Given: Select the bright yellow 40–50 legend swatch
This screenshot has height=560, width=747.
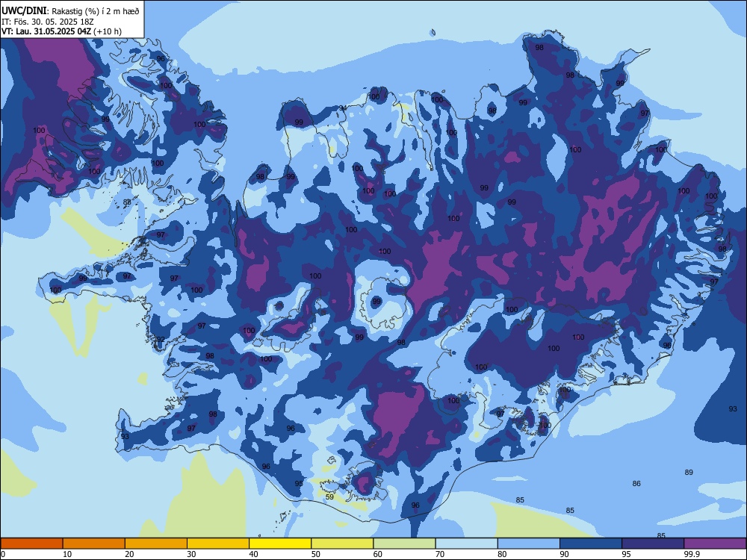Looking at the screenshot, I should pos(280,544).
